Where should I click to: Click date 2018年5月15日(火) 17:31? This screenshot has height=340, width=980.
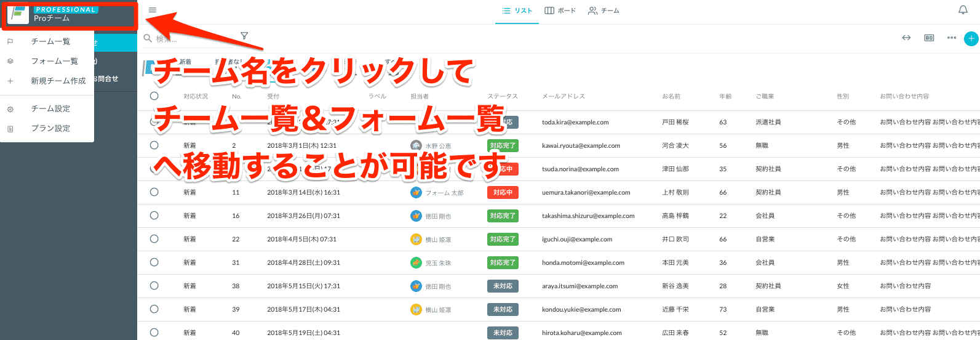(303, 286)
